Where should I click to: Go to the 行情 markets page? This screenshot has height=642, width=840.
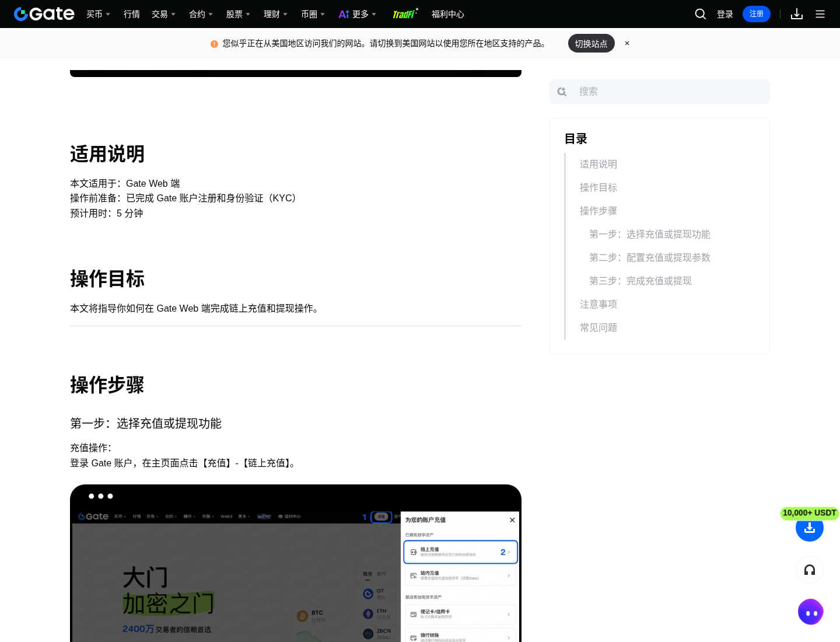[132, 14]
